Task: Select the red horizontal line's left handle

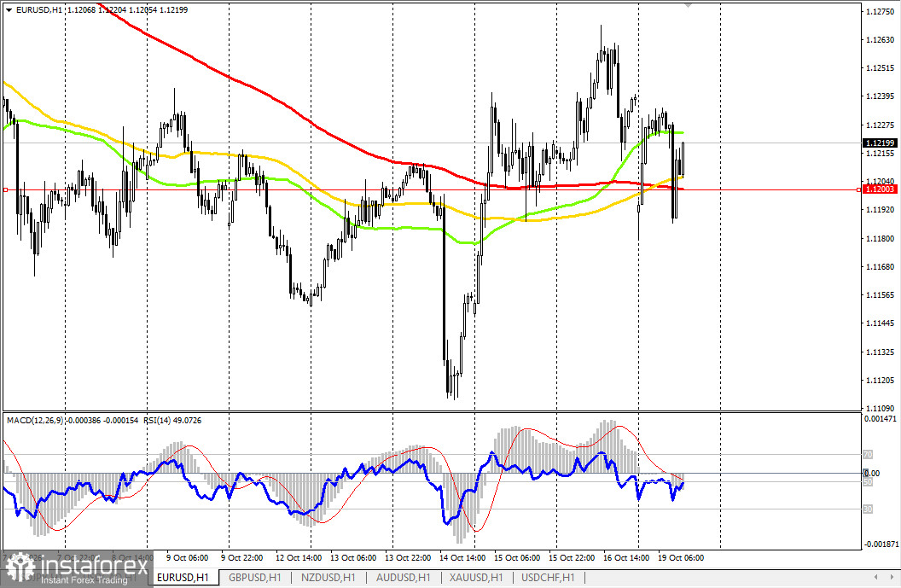Action: (x=4, y=189)
